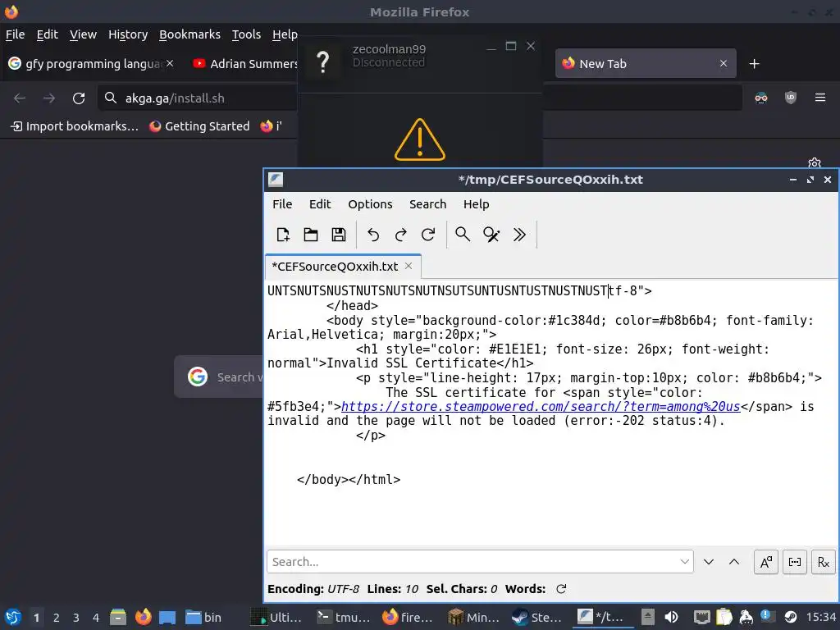Open the Search menu in the text editor
This screenshot has width=840, height=630.
[x=427, y=204]
